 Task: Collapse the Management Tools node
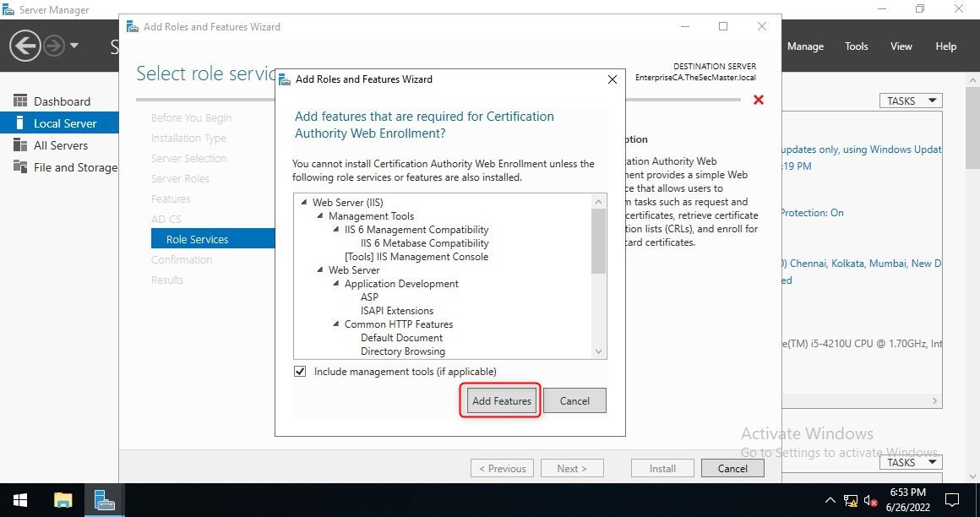[x=320, y=216]
